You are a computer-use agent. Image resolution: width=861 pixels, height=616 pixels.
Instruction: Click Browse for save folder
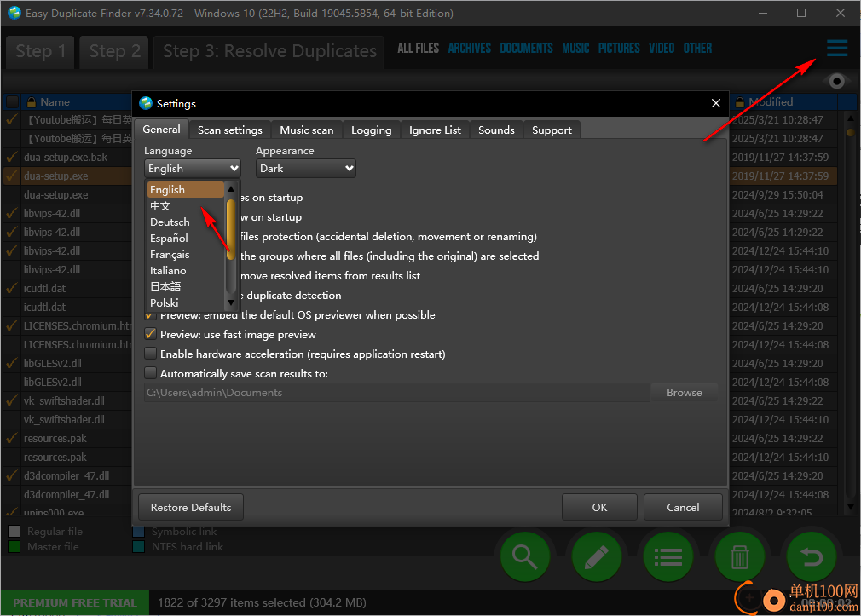685,393
